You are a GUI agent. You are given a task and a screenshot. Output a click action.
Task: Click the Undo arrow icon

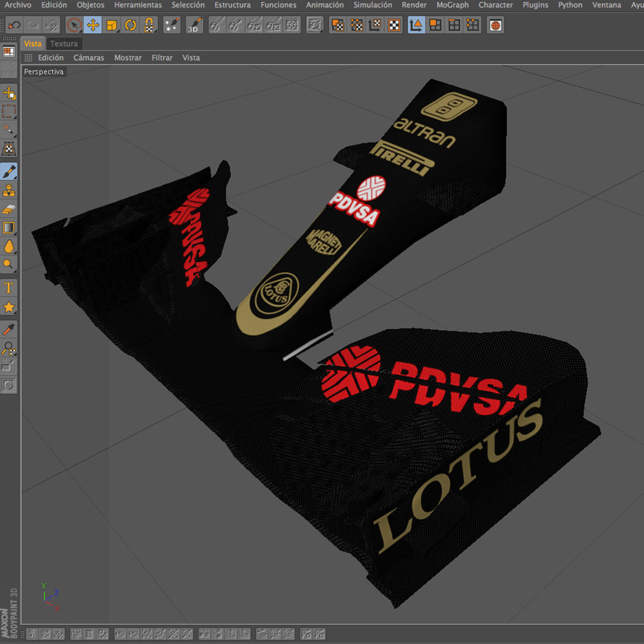[14, 25]
